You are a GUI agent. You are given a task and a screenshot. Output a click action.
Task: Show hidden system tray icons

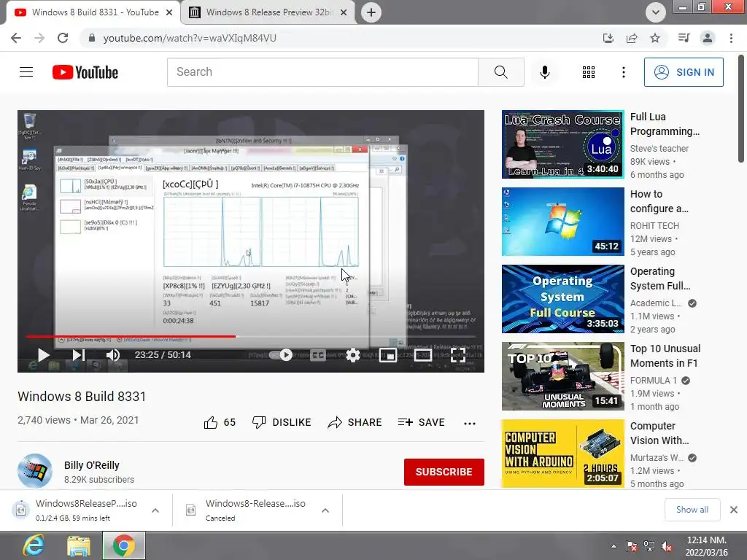point(614,547)
